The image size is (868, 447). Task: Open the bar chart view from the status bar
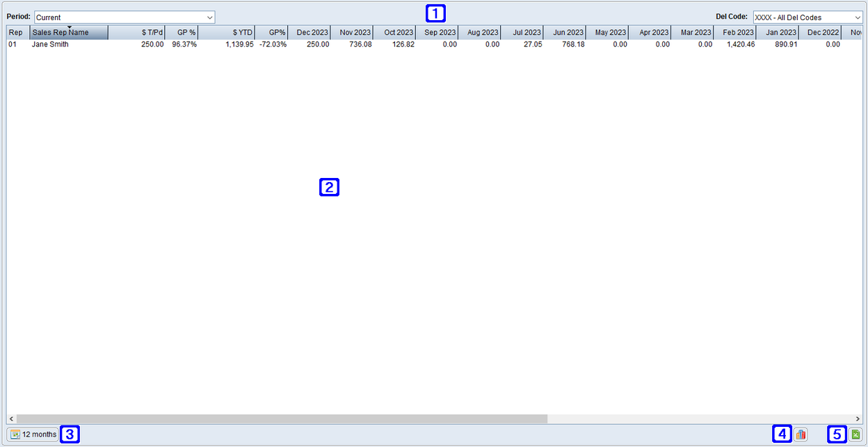800,434
